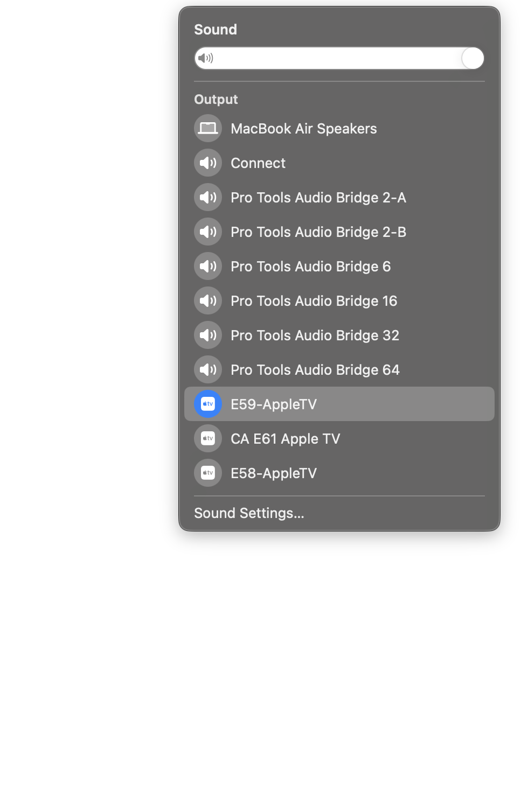Click the speaker icon beside Connect
Image resolution: width=528 pixels, height=812 pixels.
click(x=208, y=163)
